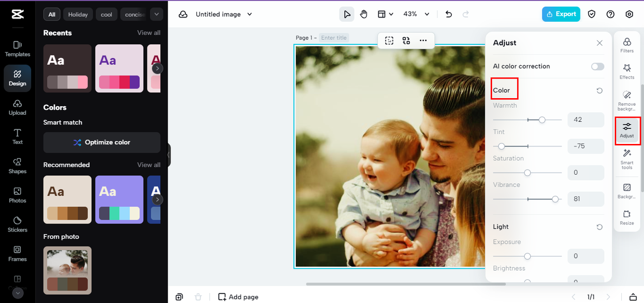Click the Tint value field showing -75
644x303 pixels.
pyautogui.click(x=586, y=146)
